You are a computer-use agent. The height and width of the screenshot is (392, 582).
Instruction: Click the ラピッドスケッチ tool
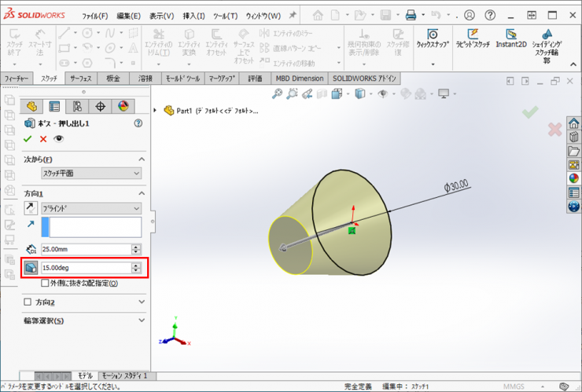tap(473, 38)
